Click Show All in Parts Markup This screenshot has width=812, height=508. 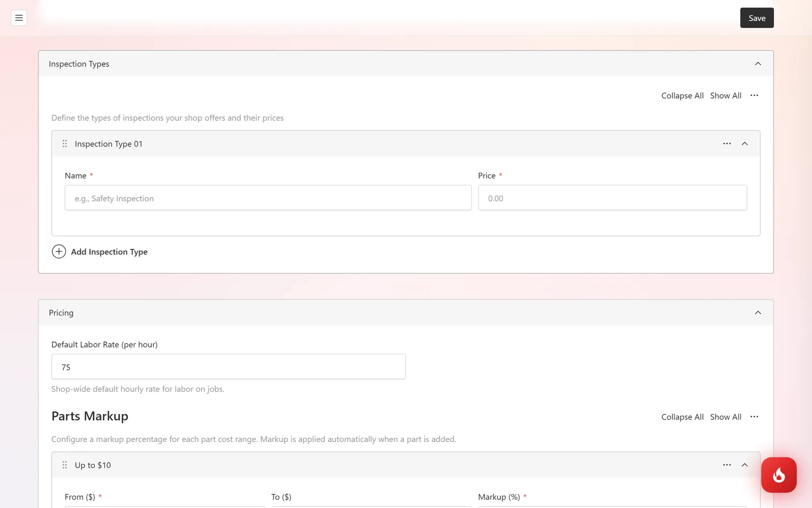(x=725, y=417)
